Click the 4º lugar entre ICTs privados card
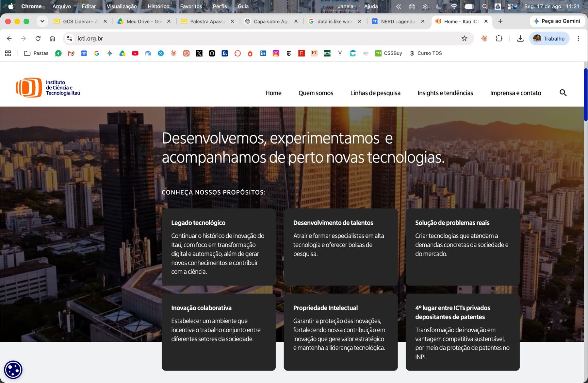The image size is (588, 383). 463,332
